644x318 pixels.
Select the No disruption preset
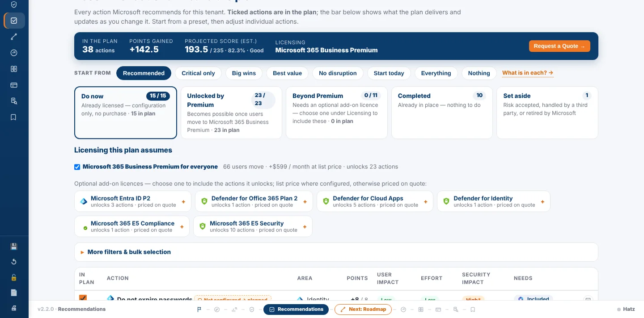[338, 73]
